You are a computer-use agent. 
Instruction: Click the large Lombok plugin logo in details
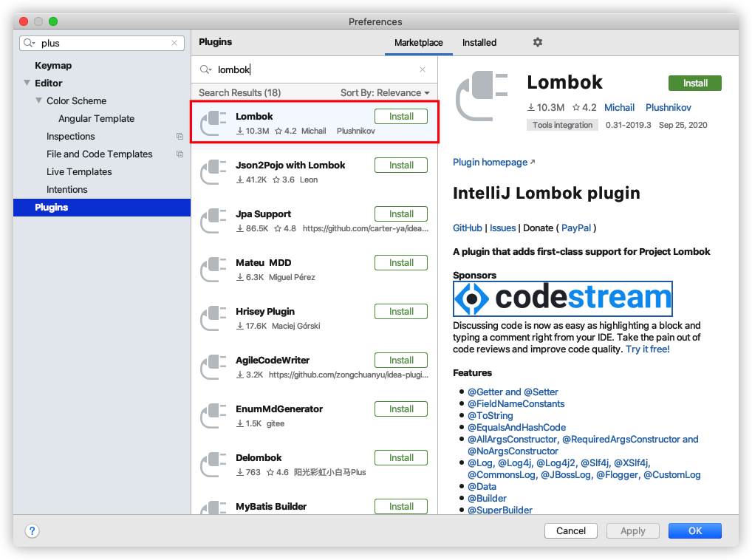(482, 96)
